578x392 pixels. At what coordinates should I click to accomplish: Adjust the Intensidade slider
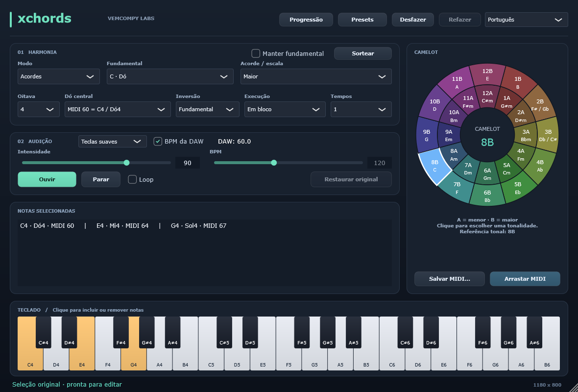[96, 163]
